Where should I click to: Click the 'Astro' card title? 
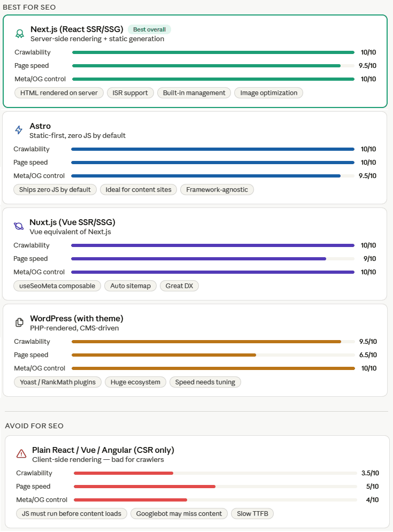tap(40, 126)
